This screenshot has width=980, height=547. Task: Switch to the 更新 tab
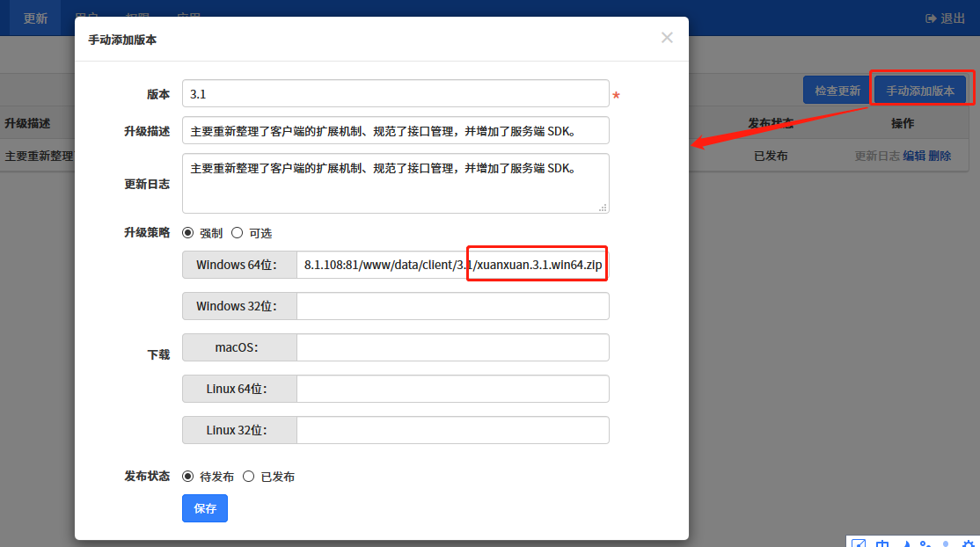click(35, 18)
